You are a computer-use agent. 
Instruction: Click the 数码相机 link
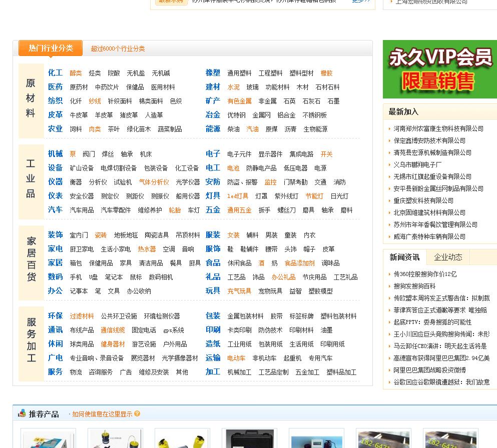coord(161,277)
